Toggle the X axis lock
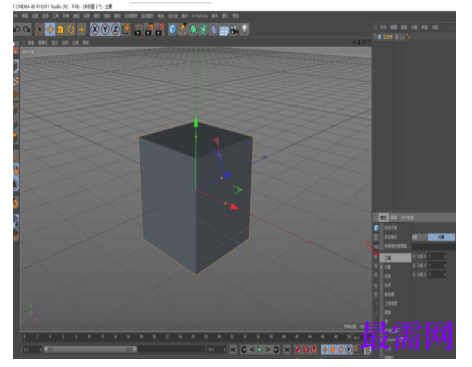 (x=95, y=30)
